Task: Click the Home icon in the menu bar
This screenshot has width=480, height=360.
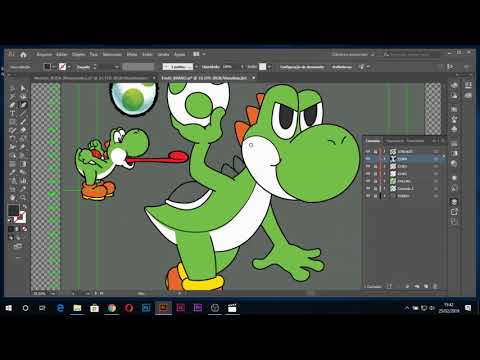Action: click(23, 54)
